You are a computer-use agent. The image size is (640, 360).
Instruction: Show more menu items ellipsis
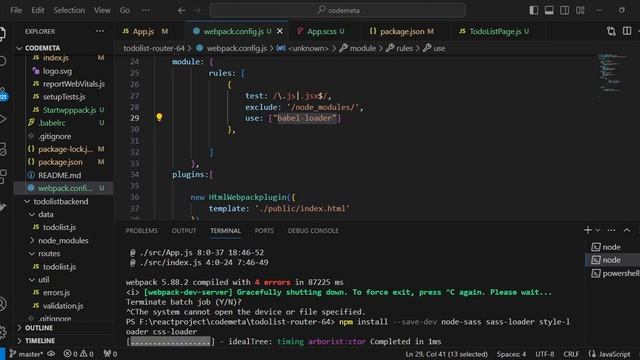pyautogui.click(x=145, y=10)
